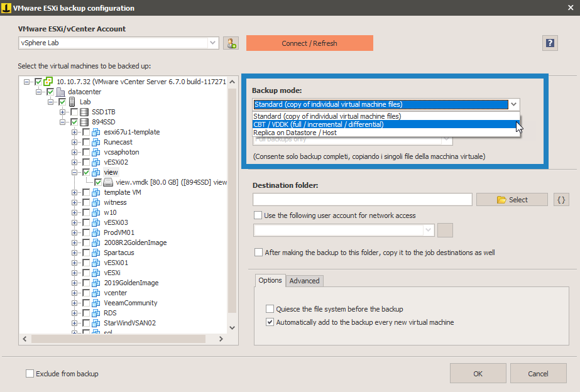Click the StarWindVSAN02 VM icon
The height and width of the screenshot is (392, 580).
coord(96,323)
